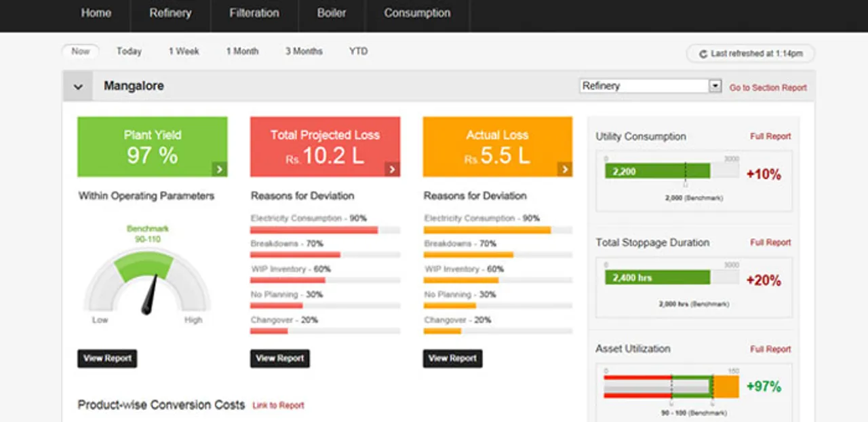Open the Filteration nav tab
Image resolution: width=868 pixels, height=422 pixels.
click(254, 14)
